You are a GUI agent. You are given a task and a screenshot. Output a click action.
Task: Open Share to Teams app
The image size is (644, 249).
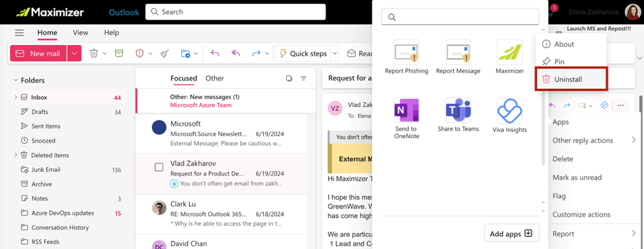tap(458, 115)
